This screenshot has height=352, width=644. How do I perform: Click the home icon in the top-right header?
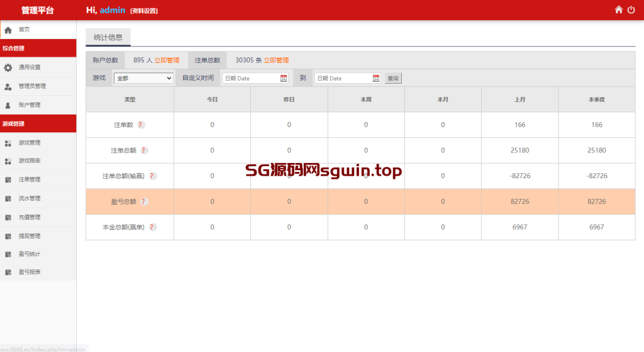pos(619,10)
